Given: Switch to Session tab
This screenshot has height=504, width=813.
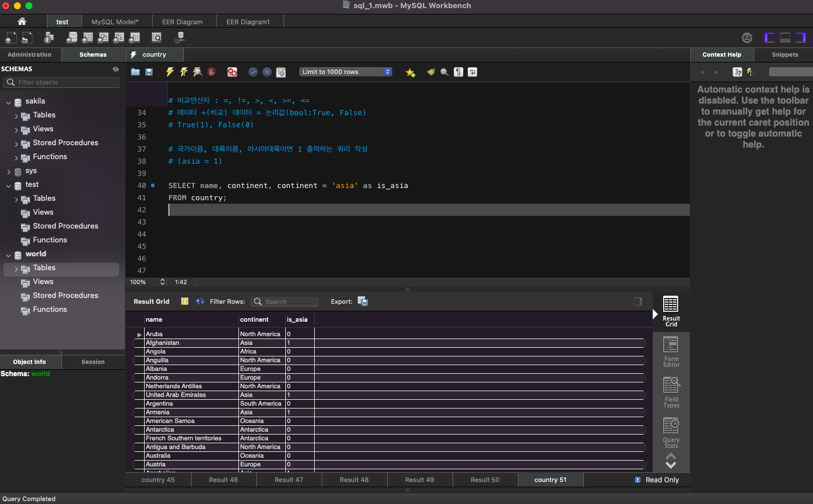Looking at the screenshot, I should tap(93, 362).
